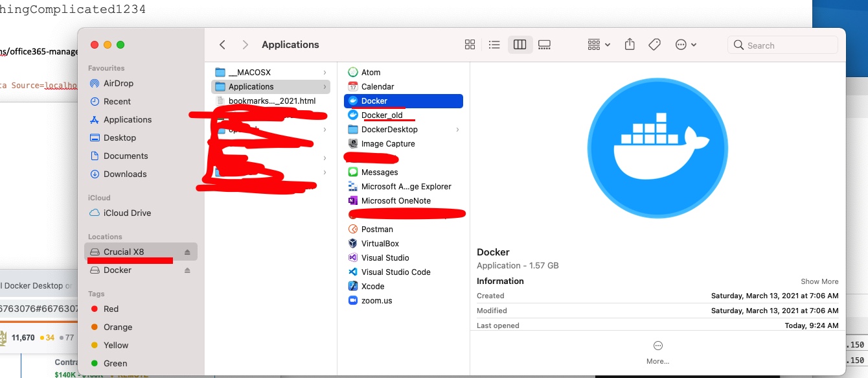Eject the Docker volume
Viewport: 868px width, 378px height.
(187, 270)
